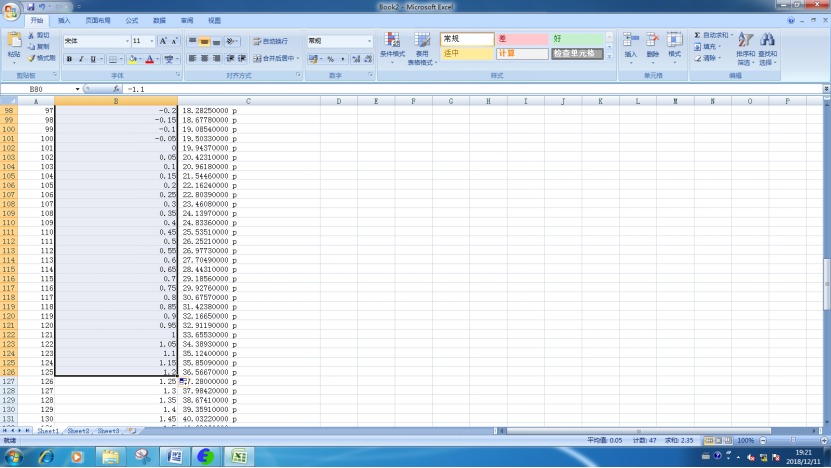This screenshot has width=831, height=468.
Task: Toggle Align Text Left
Action: point(192,58)
